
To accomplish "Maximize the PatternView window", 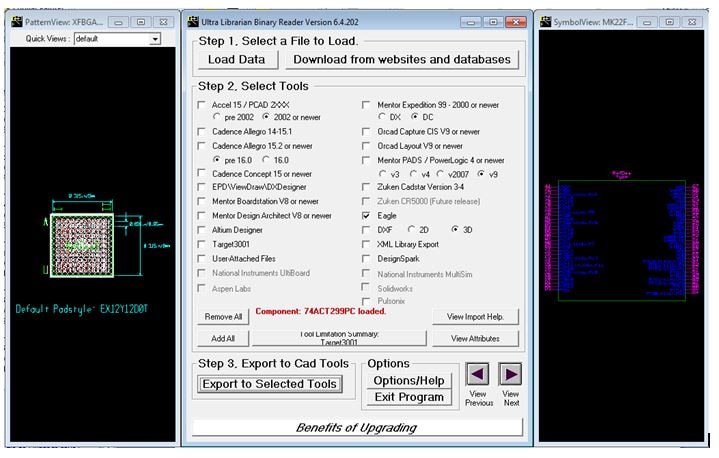I will pos(140,21).
